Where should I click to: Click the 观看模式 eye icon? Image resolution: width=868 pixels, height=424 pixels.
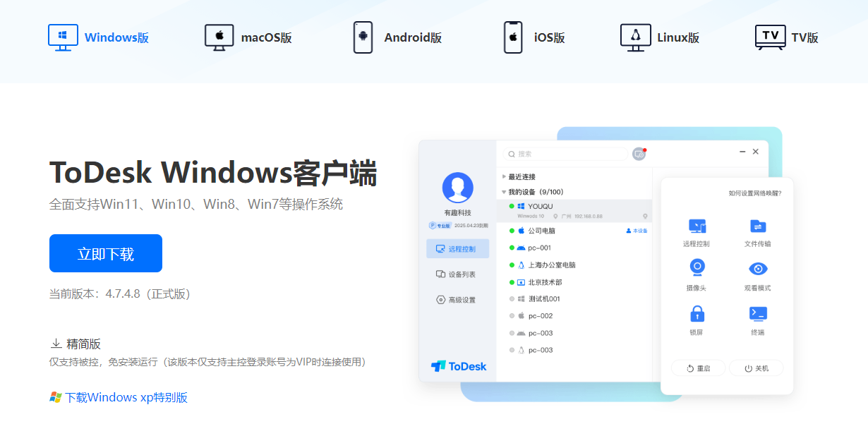click(758, 269)
